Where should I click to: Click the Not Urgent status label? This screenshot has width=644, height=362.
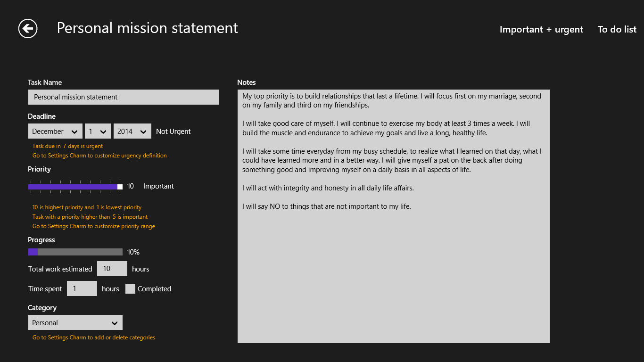tap(173, 132)
